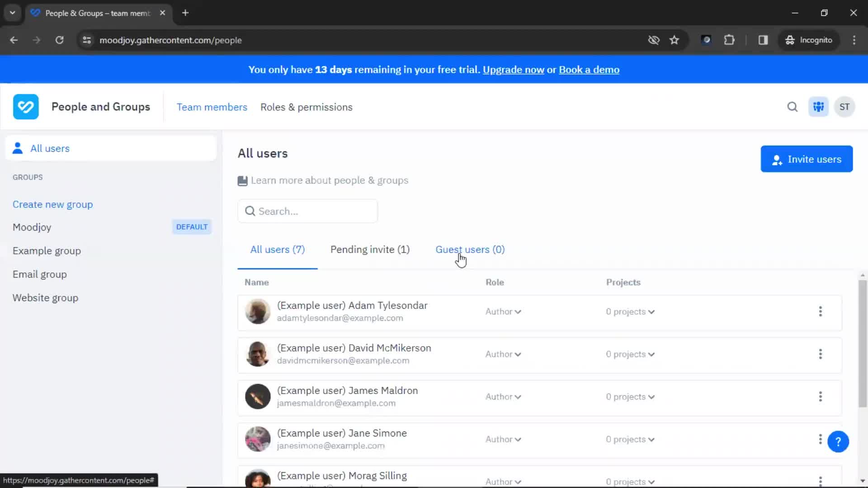The width and height of the screenshot is (868, 488).
Task: Click the groups/grid icon in header
Action: [819, 107]
